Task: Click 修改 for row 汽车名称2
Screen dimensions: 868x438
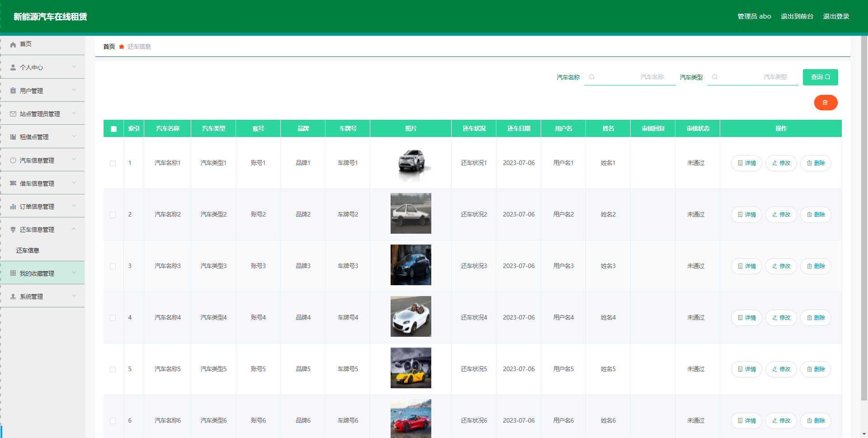Action: pos(781,215)
